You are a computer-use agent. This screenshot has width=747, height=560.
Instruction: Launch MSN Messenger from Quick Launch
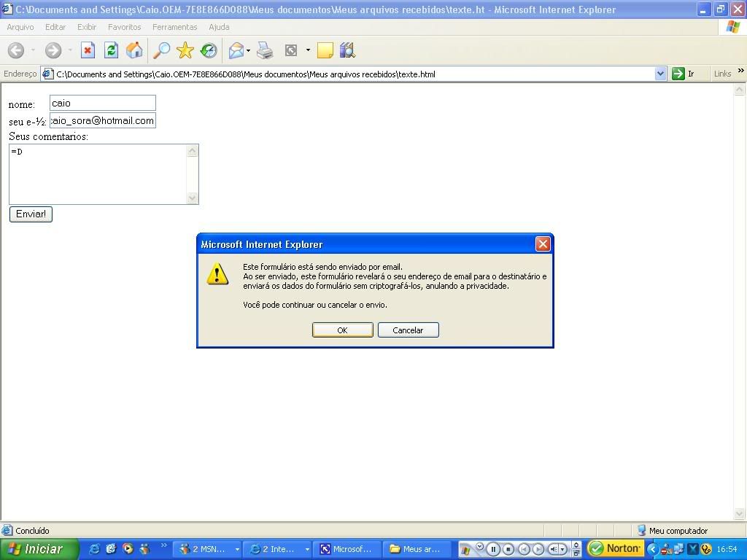click(144, 549)
